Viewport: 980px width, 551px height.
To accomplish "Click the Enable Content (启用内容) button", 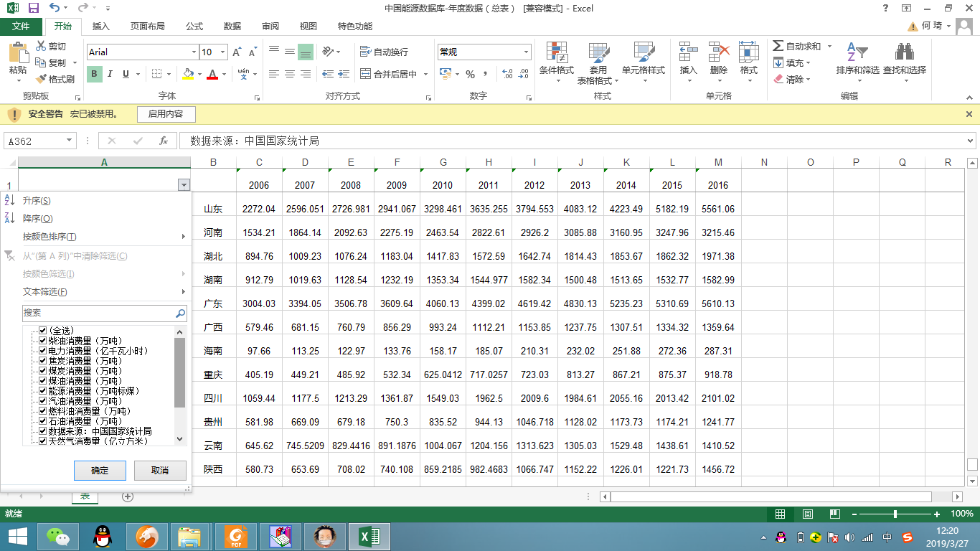I will 166,114.
